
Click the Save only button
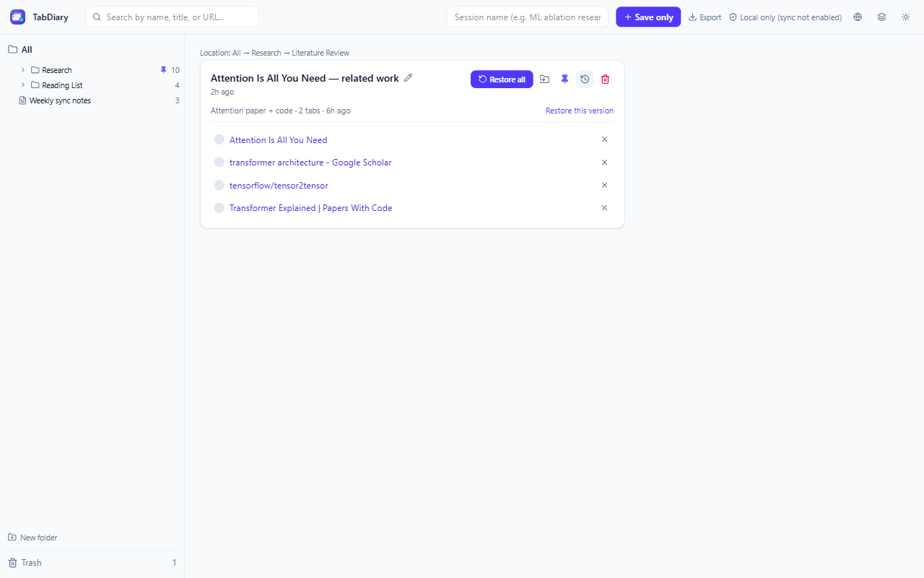(648, 17)
